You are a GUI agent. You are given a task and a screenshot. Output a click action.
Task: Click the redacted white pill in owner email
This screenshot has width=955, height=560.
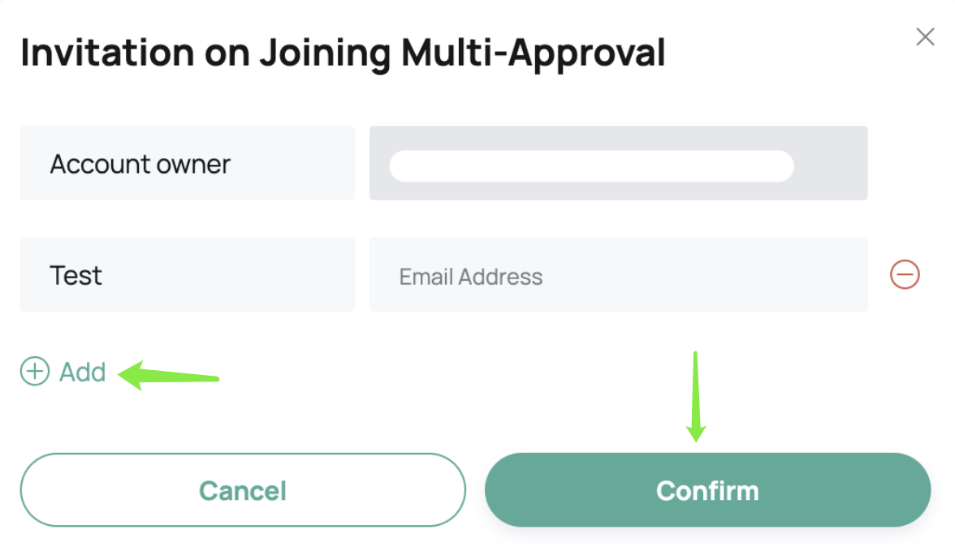pyautogui.click(x=591, y=166)
